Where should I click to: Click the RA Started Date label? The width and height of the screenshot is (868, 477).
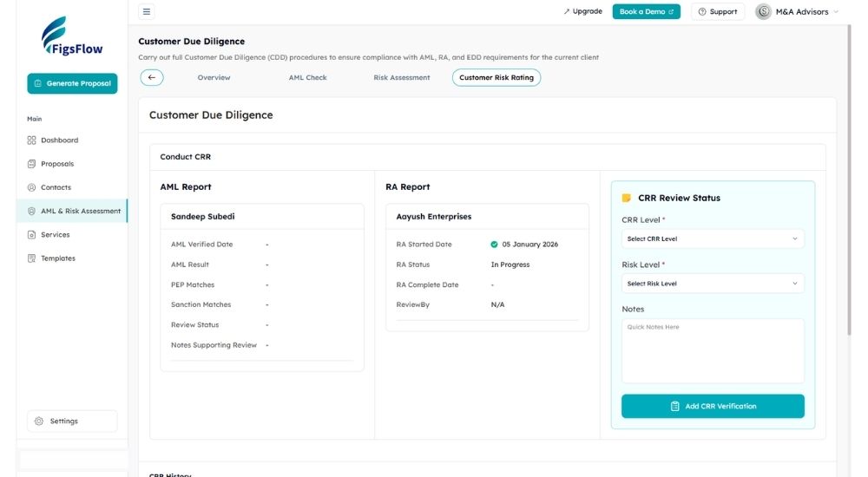(424, 244)
